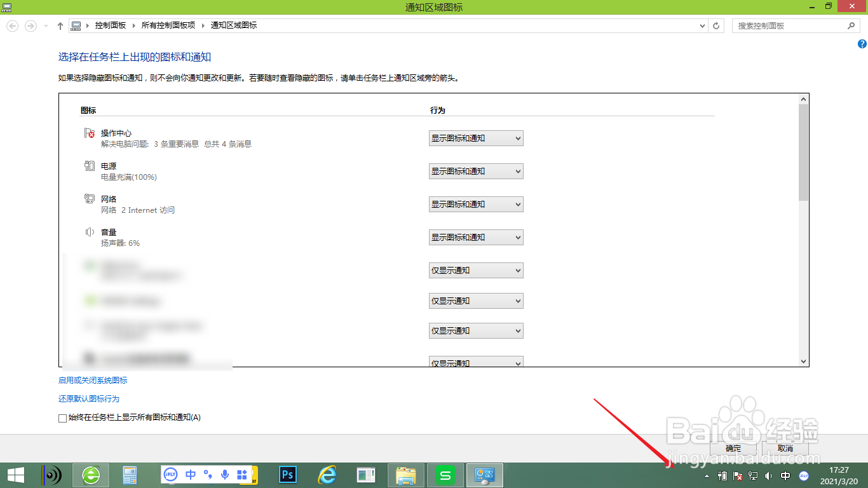Viewport: 868px width, 488px height.
Task: Open the Windows Start button
Action: [16, 475]
